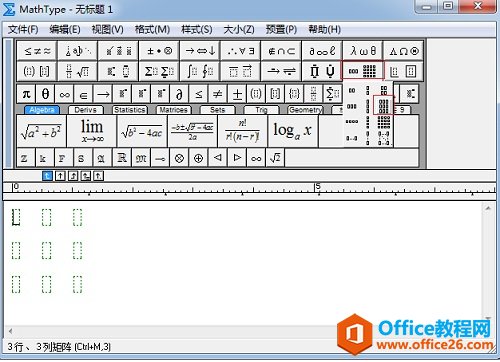500x362 pixels.
Task: Insert the π symbol from small bar
Action: point(26,94)
